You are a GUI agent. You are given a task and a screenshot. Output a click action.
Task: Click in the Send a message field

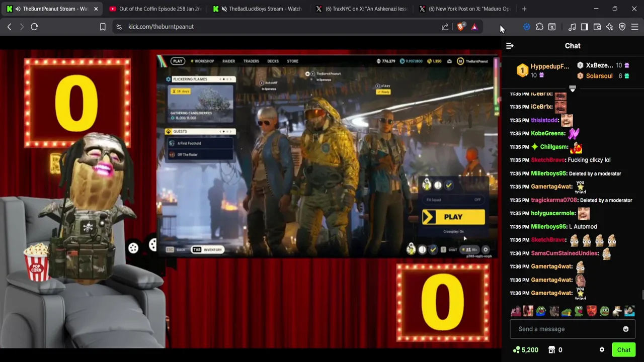pyautogui.click(x=572, y=329)
